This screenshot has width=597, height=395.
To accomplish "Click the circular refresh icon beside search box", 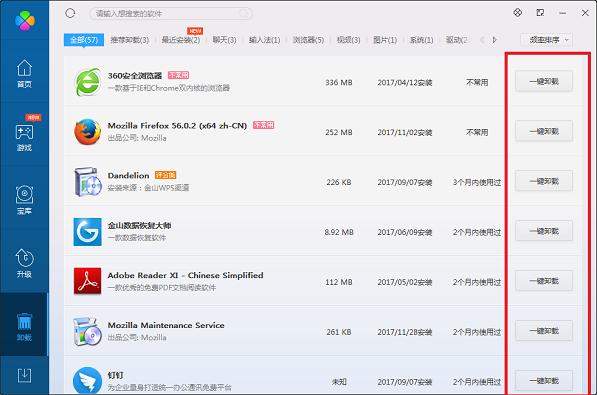I will click(70, 13).
